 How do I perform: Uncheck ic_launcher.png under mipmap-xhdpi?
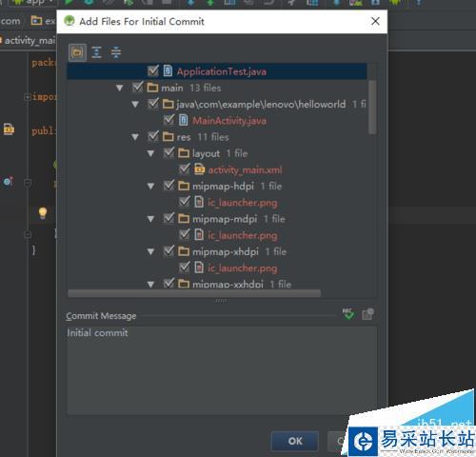click(185, 268)
